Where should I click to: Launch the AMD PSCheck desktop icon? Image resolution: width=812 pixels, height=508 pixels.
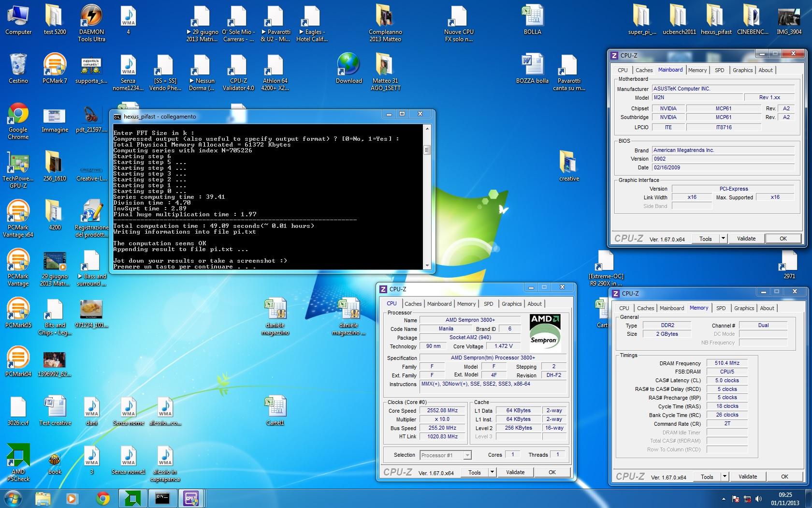18,463
